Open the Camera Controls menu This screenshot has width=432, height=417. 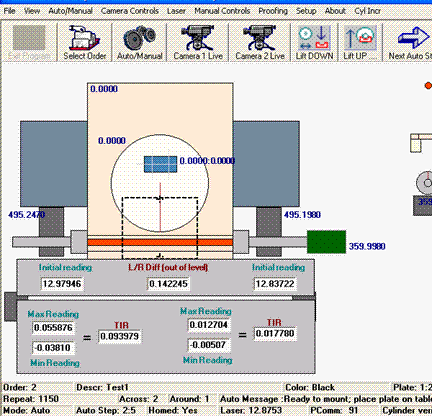[130, 11]
